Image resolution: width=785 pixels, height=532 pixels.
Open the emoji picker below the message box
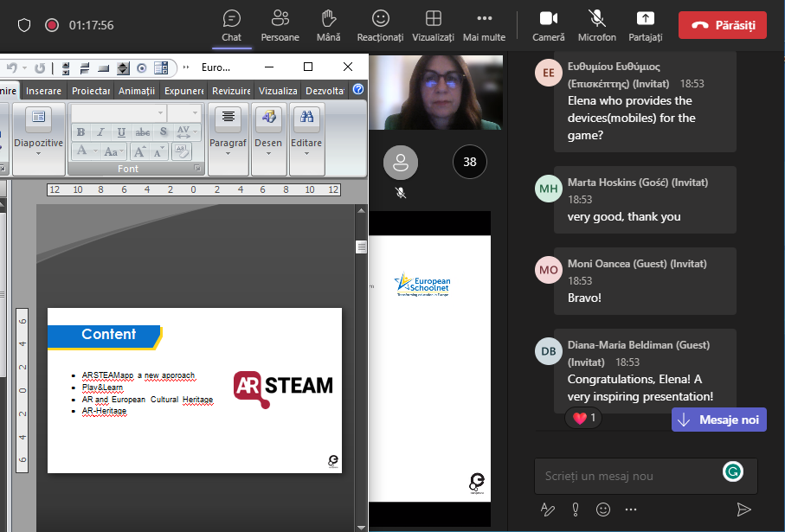point(603,510)
